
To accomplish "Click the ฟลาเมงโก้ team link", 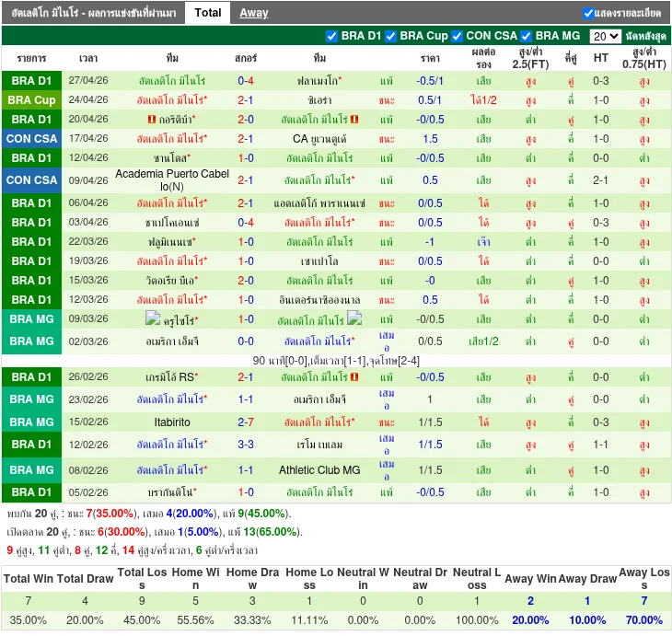I will (x=318, y=81).
